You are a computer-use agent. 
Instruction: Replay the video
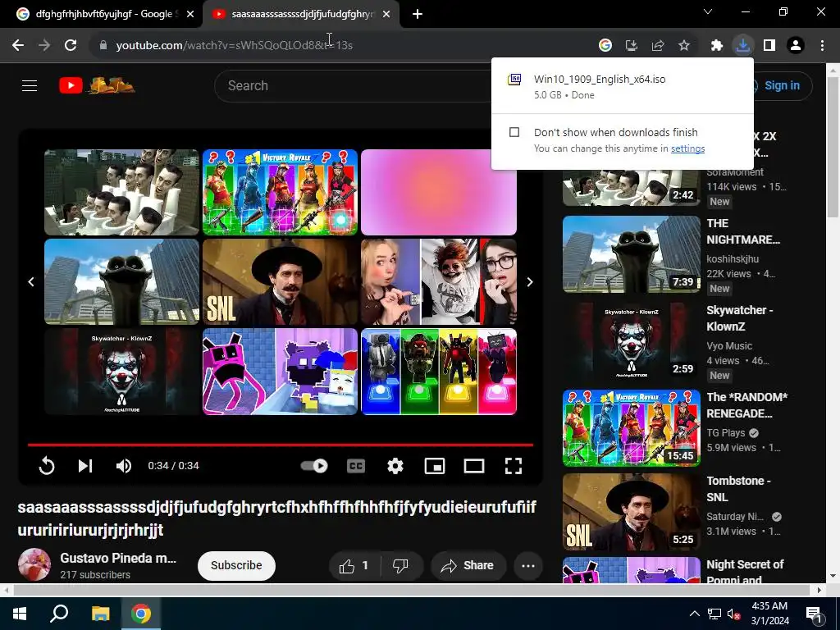click(x=47, y=466)
